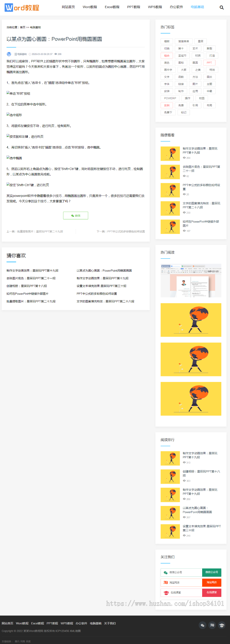The height and width of the screenshot is (644, 230).
Task: Open 设置文本填充效果 in 阅读排行
Action: [x=202, y=528]
